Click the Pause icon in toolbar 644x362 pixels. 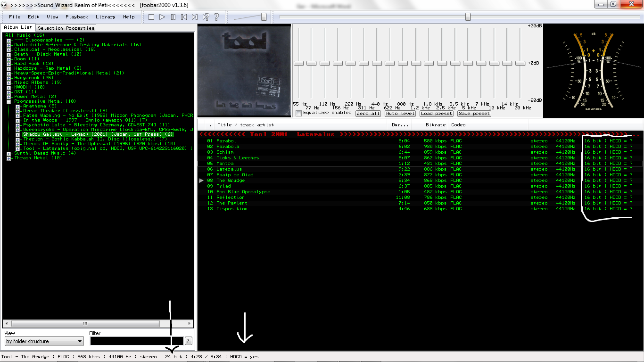[173, 17]
